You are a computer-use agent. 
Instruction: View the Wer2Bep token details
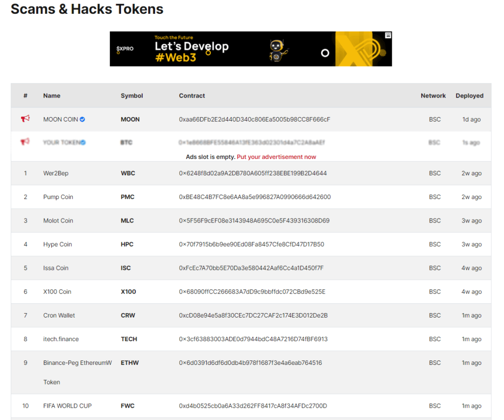57,173
